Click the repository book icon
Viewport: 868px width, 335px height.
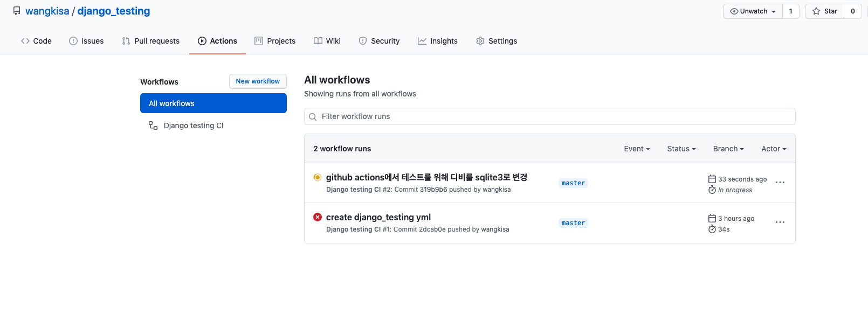coord(17,11)
